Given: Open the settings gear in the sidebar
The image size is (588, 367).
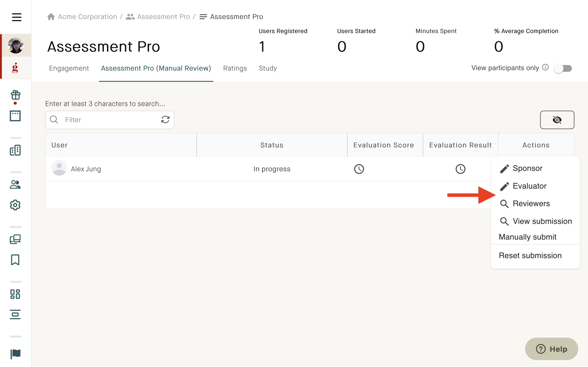Looking at the screenshot, I should point(15,205).
